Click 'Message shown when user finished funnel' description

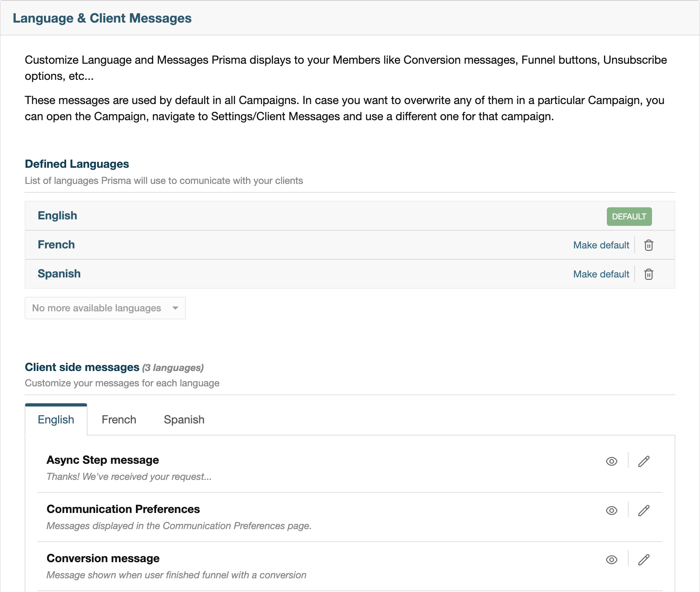[177, 575]
